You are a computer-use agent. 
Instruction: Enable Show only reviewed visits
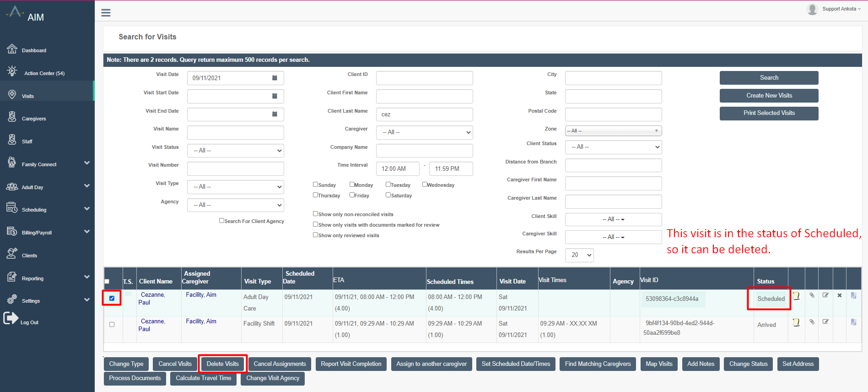315,235
